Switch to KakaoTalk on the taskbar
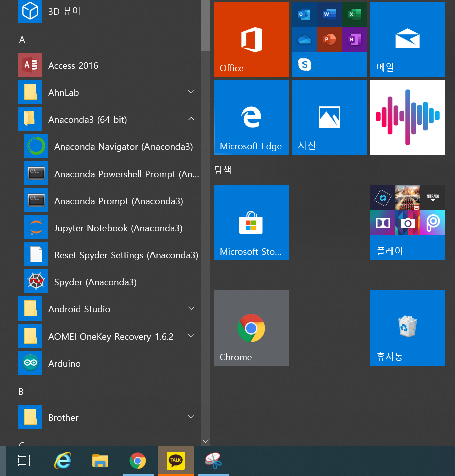 (x=176, y=460)
